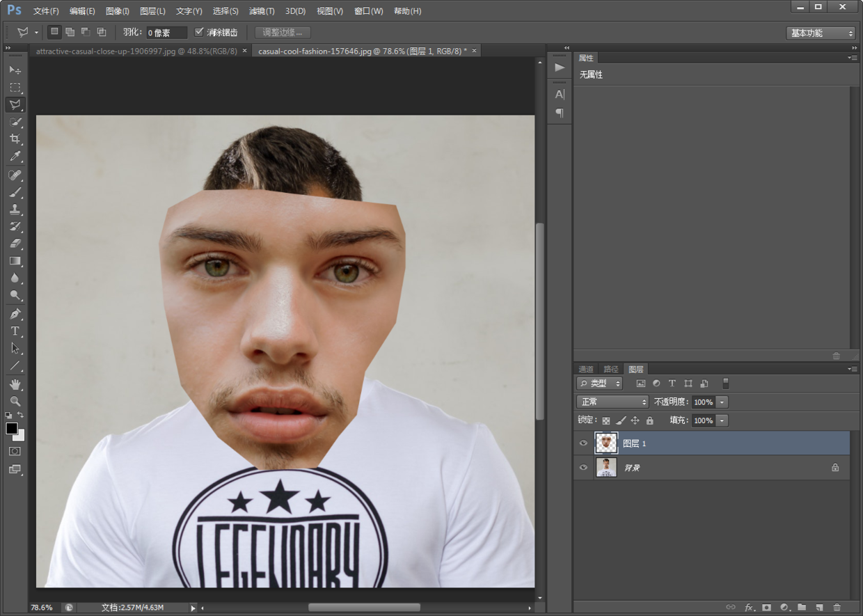Select the Horizontal Type tool
This screenshot has width=863, height=616.
click(15, 331)
